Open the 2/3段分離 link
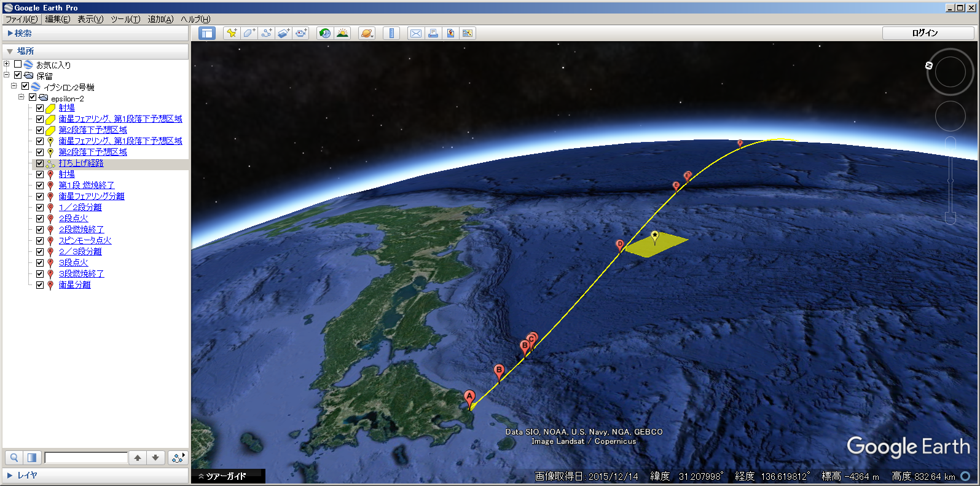This screenshot has height=486, width=980. coord(80,252)
